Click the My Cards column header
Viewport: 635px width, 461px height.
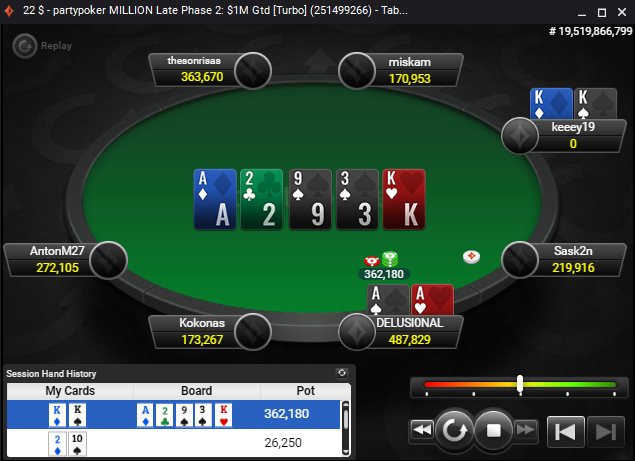(x=70, y=391)
